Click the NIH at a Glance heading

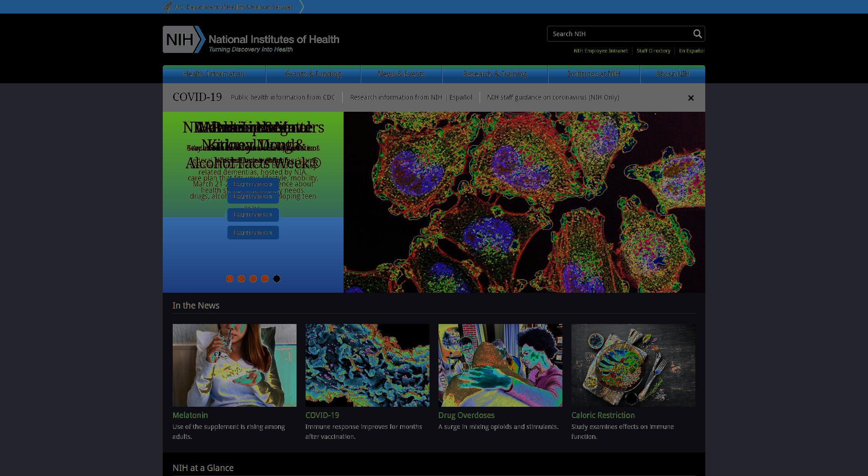tap(203, 468)
